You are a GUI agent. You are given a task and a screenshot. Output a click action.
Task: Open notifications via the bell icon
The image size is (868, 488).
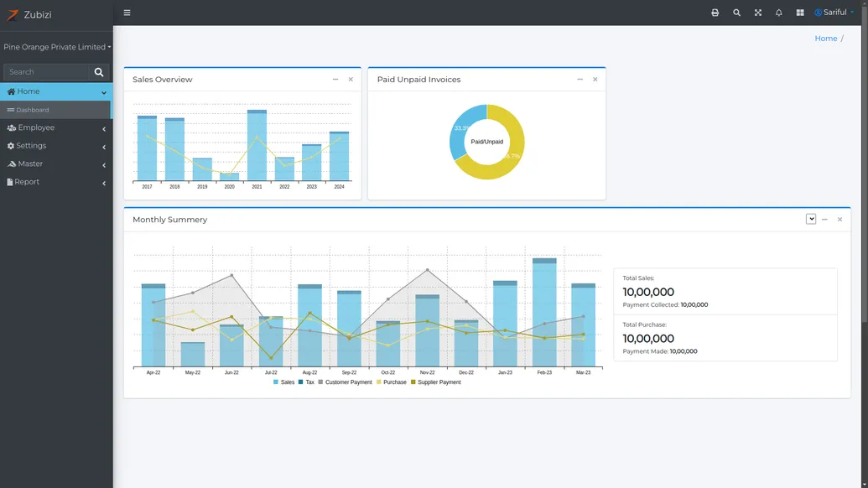pyautogui.click(x=777, y=12)
